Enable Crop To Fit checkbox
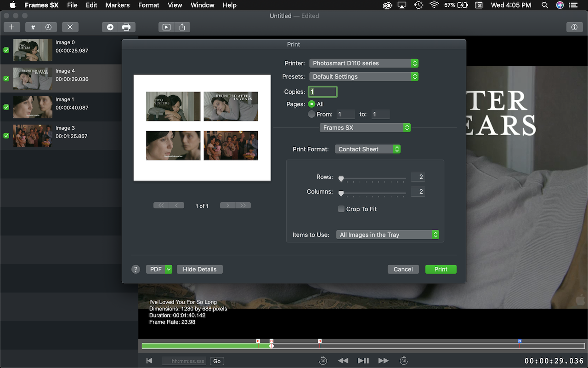The width and height of the screenshot is (588, 368). click(x=341, y=209)
